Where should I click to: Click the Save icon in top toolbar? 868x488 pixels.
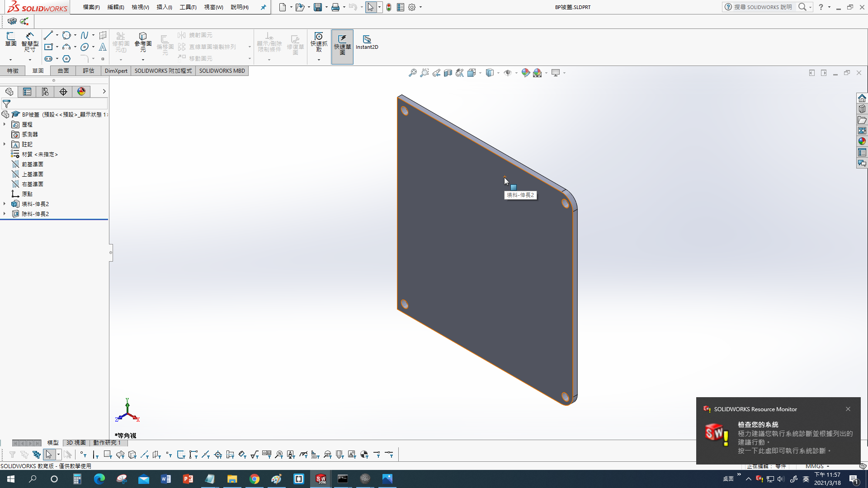click(318, 7)
